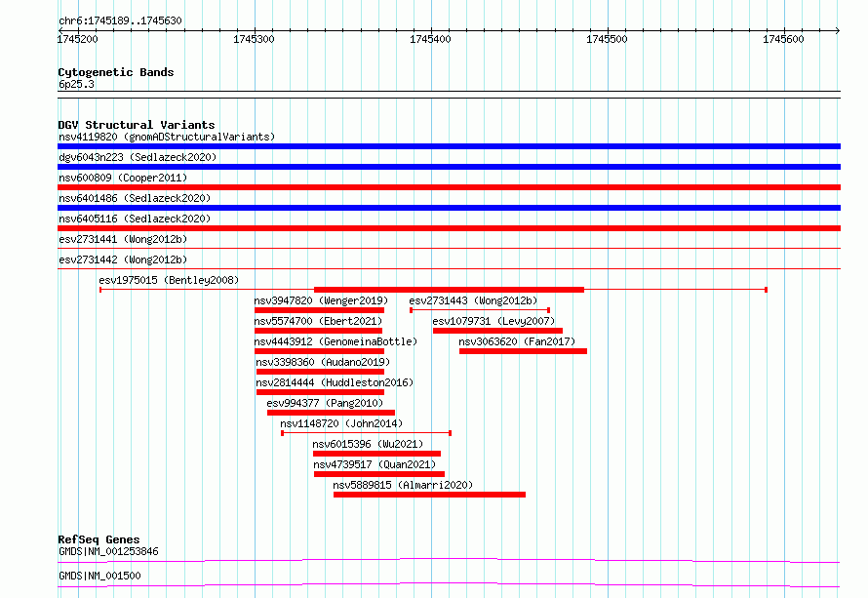Open the nsv4739517 (Quan2021) label
This screenshot has width=868, height=598.
[x=375, y=464]
